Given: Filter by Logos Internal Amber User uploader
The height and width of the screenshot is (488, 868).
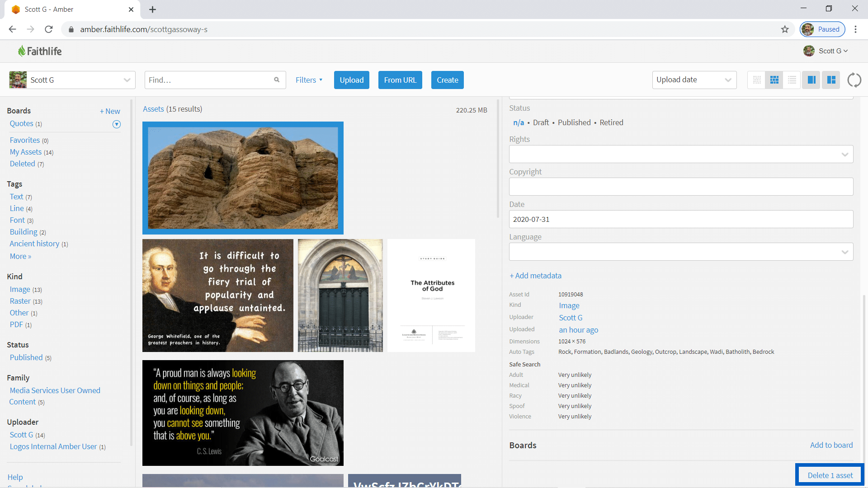Looking at the screenshot, I should coord(53,446).
